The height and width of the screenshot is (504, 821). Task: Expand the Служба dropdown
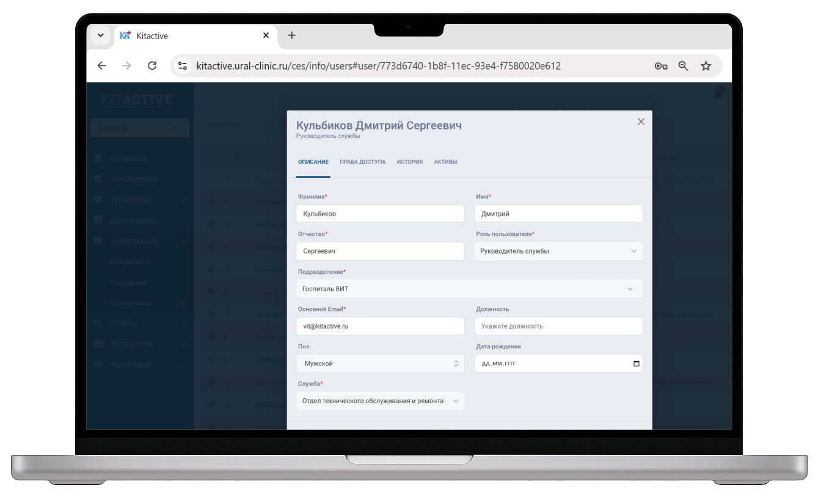(380, 401)
